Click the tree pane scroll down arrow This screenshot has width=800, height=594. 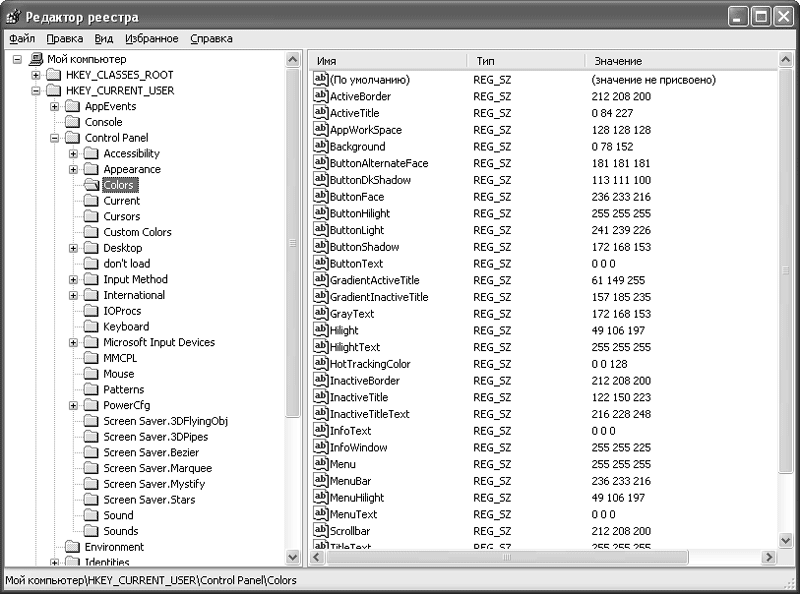tap(293, 557)
